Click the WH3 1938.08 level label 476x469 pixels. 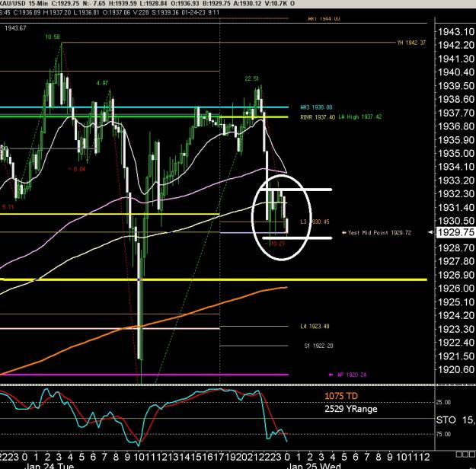click(316, 107)
